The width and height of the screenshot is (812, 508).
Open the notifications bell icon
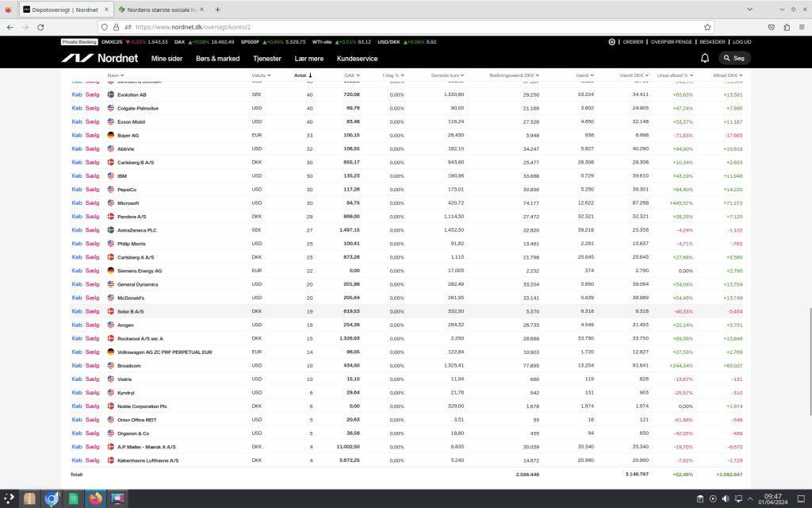coord(705,58)
